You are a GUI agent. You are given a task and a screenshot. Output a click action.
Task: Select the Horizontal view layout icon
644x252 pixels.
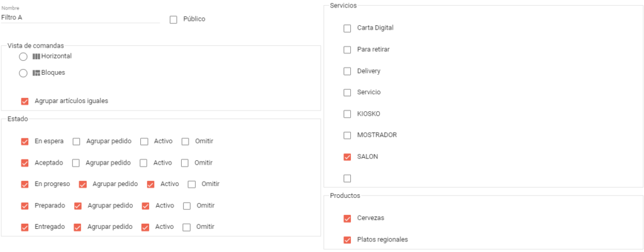pos(36,57)
